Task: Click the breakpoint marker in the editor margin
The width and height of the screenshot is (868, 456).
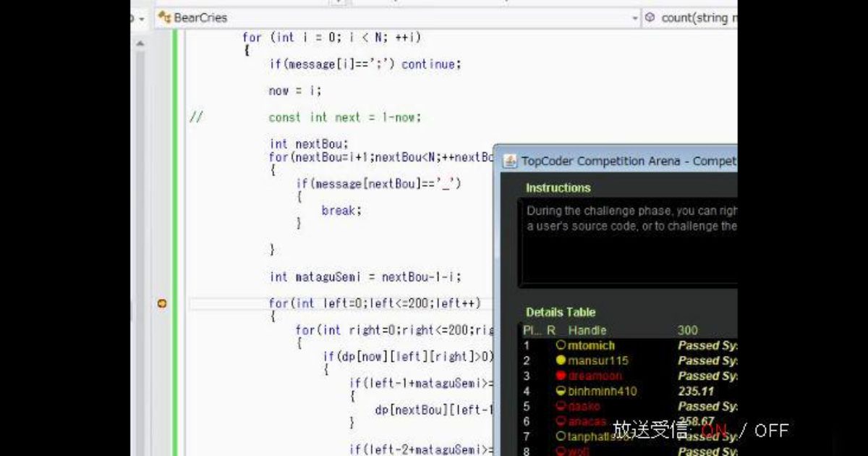Action: coord(162,304)
